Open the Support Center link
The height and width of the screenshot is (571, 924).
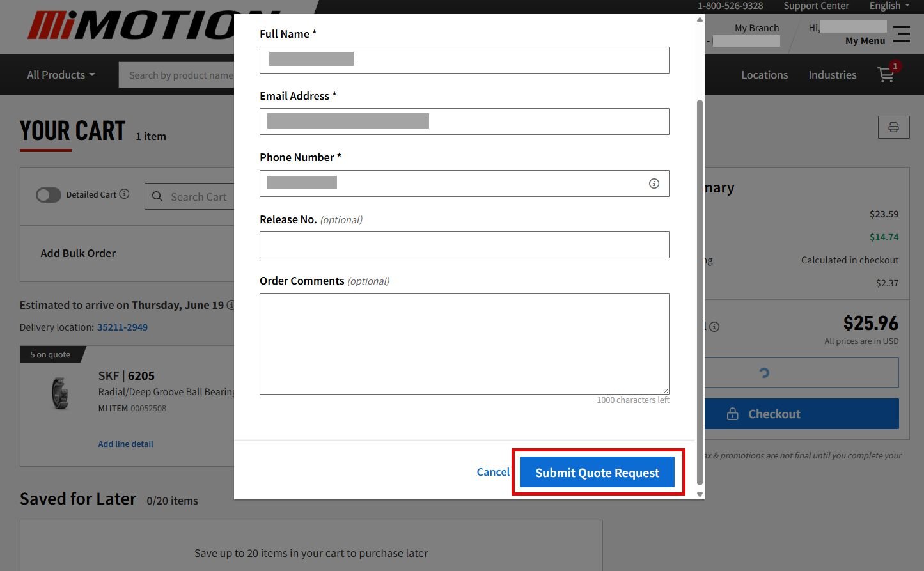tap(816, 6)
